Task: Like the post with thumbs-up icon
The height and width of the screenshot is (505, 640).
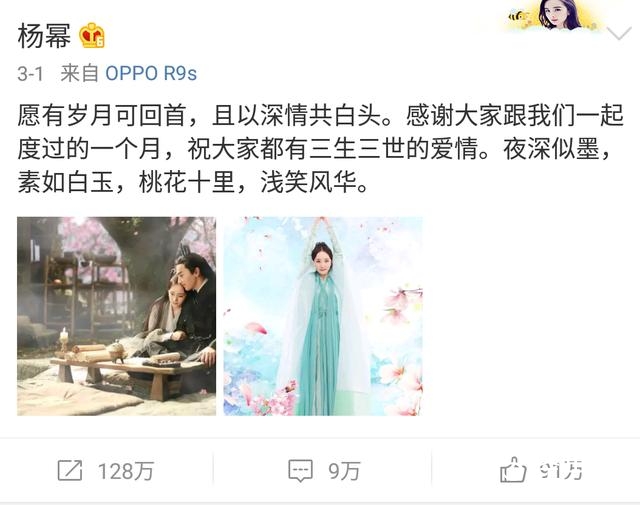Action: click(x=513, y=470)
